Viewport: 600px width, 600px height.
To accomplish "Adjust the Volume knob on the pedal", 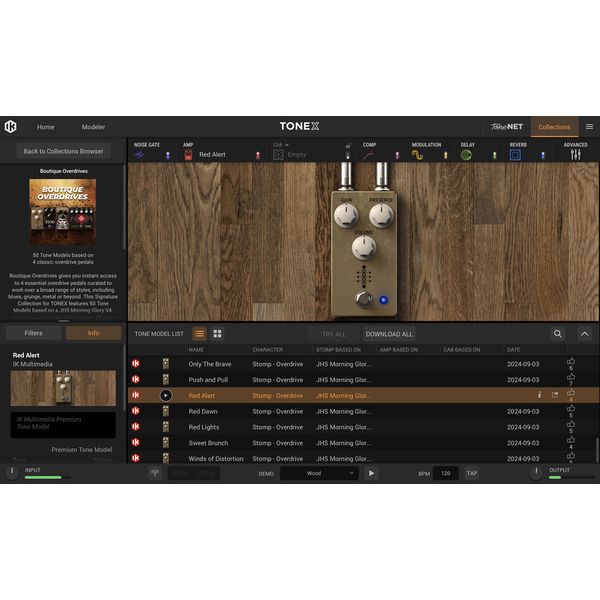I will click(x=364, y=248).
